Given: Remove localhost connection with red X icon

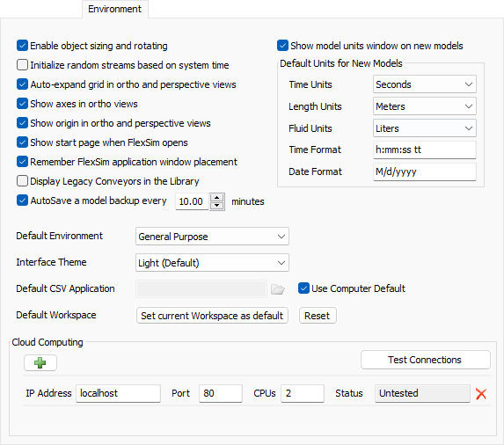Looking at the screenshot, I should pos(481,394).
